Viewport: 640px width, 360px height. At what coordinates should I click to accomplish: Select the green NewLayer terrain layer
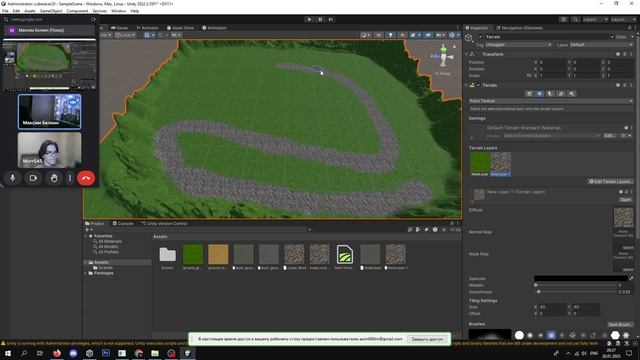tap(480, 164)
